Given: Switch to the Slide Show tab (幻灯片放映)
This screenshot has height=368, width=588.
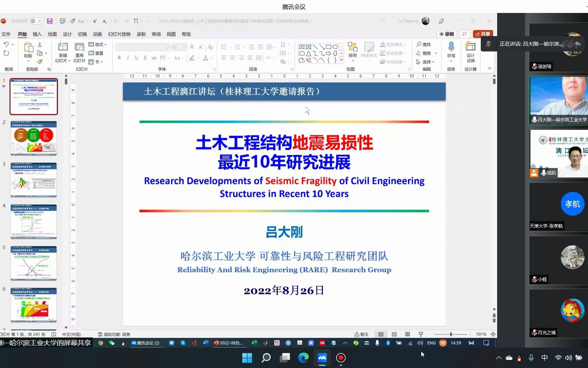Looking at the screenshot, I should 119,34.
